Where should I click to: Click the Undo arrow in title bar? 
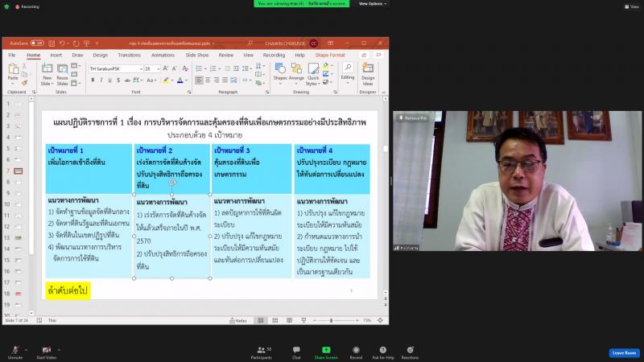click(x=62, y=43)
